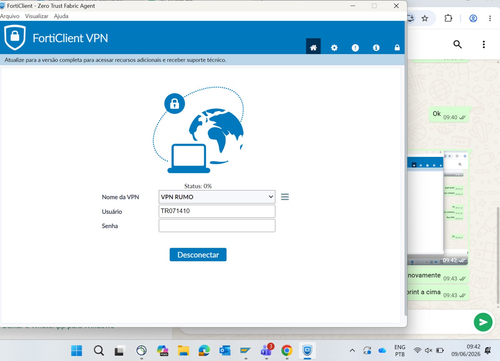Click the 'print a cima' message in WhatsApp

[438, 293]
